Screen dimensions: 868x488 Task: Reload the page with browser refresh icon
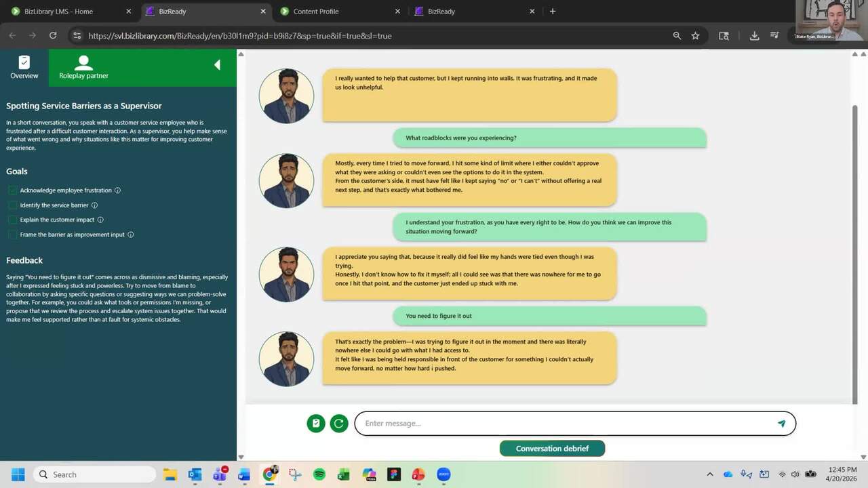point(53,36)
